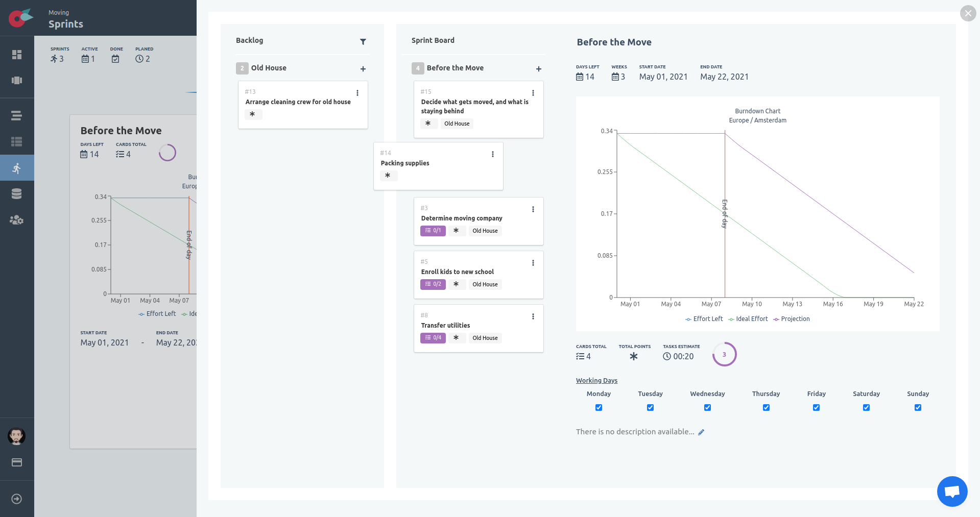Image resolution: width=980 pixels, height=517 pixels.
Task: Open options menu for Transfer utilities card
Action: [533, 316]
